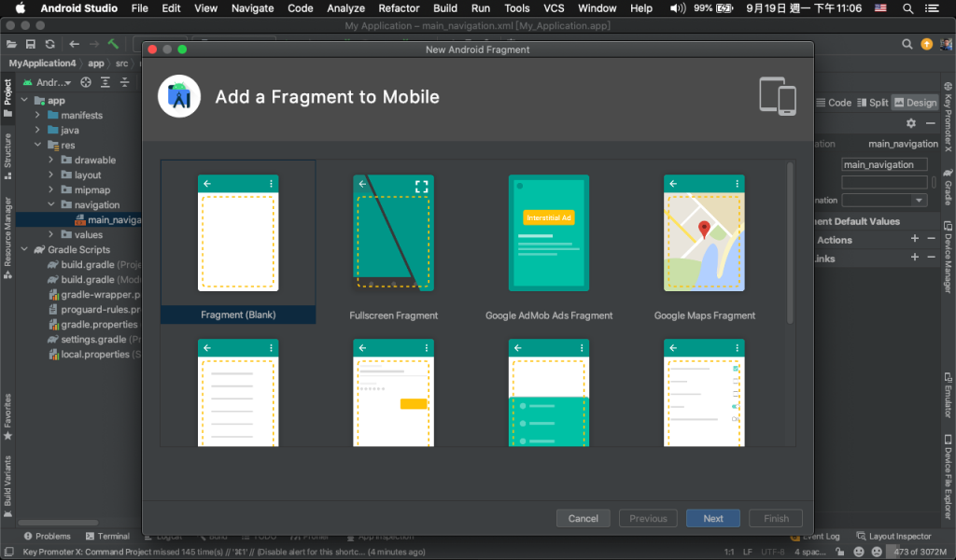This screenshot has height=560, width=956.
Task: Open the Key Promoter X side panel
Action: [x=948, y=117]
